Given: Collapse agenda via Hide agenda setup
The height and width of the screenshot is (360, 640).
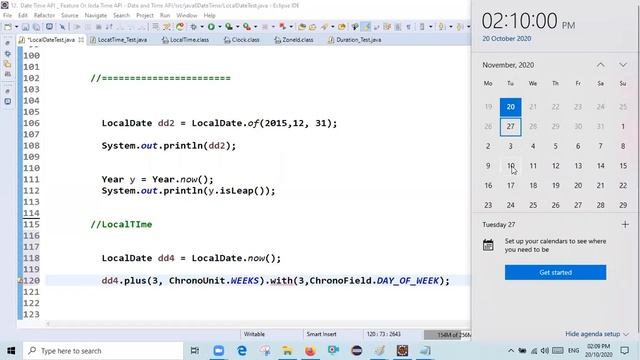Looking at the screenshot, I should (596, 334).
